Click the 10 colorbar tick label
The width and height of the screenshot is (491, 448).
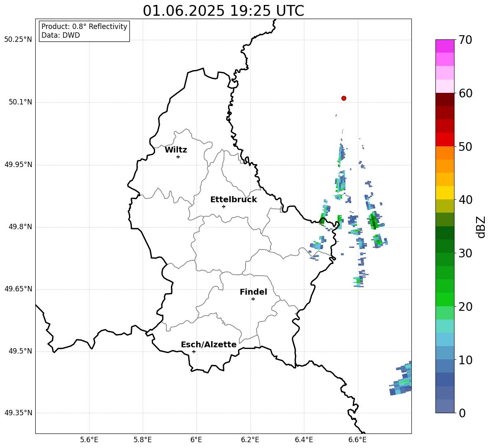click(465, 360)
